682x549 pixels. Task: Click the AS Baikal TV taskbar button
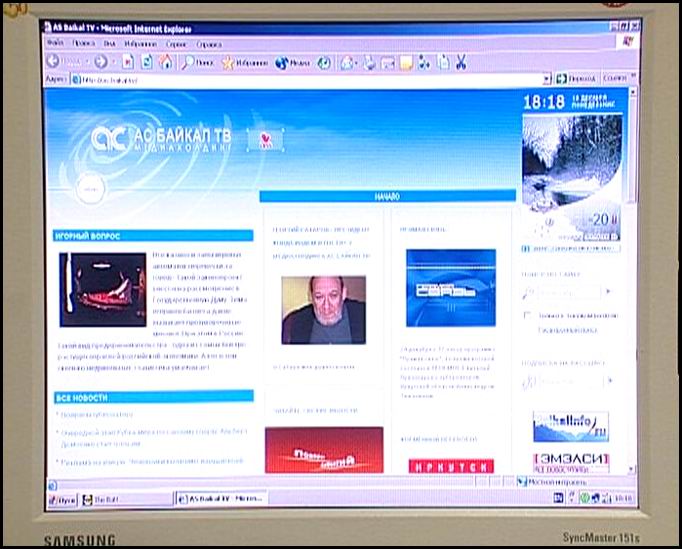pyautogui.click(x=221, y=499)
